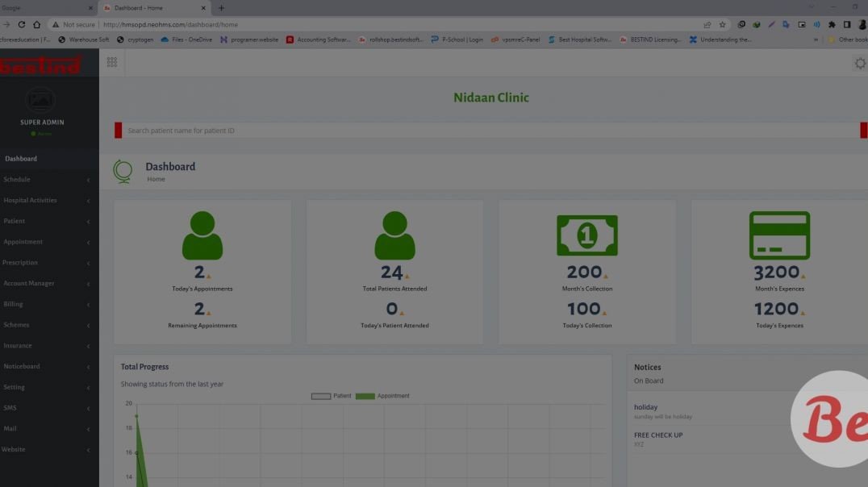The height and width of the screenshot is (487, 868).
Task: Click the Month's Collection banknote icon
Action: pyautogui.click(x=586, y=234)
